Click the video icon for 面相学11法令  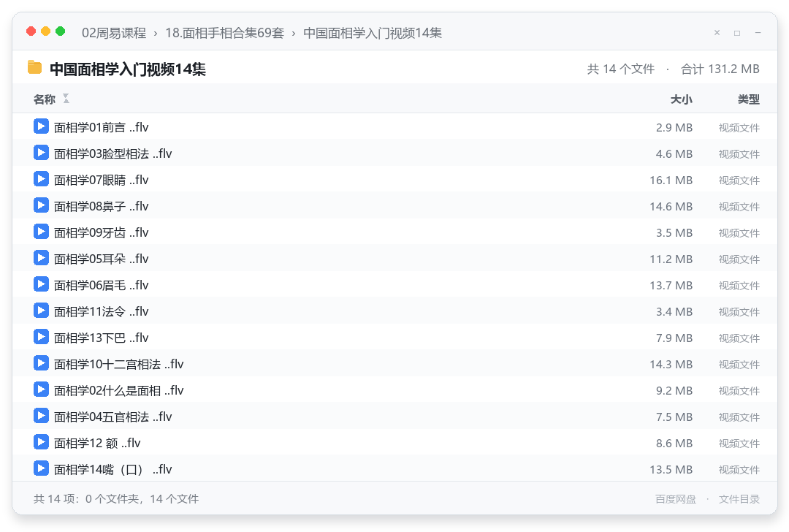click(41, 311)
